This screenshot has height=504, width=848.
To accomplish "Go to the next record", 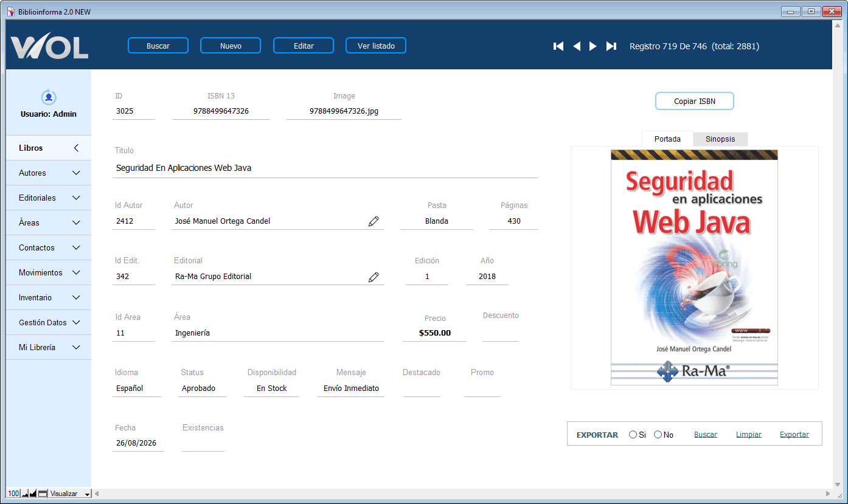I will [593, 46].
